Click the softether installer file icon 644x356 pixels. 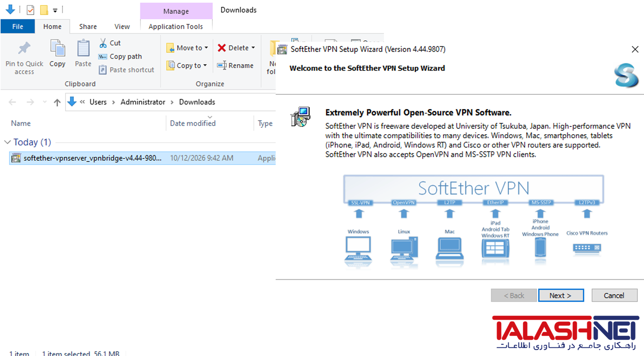tap(16, 158)
